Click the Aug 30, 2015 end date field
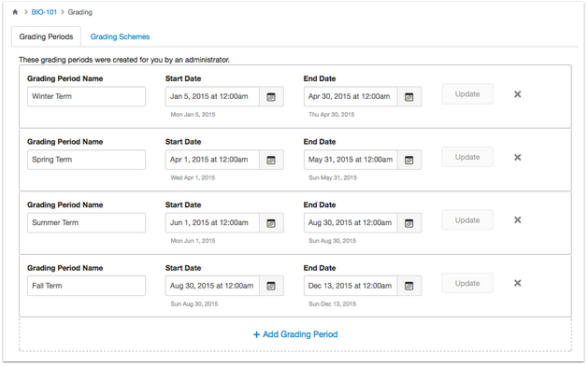 click(351, 223)
